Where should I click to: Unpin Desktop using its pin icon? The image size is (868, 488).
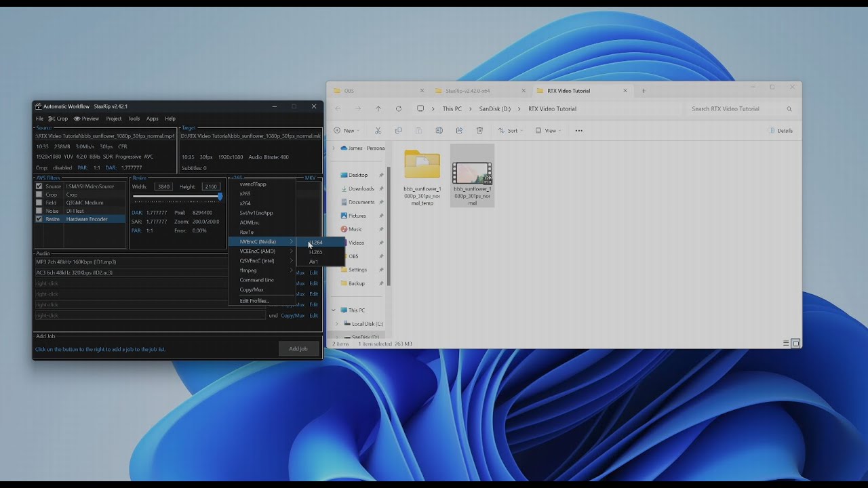click(381, 175)
